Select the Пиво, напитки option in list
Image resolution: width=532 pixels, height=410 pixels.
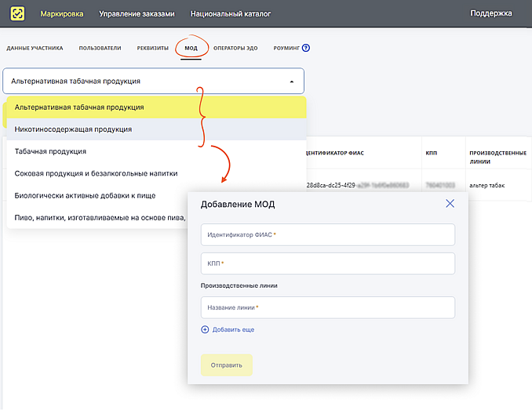(x=94, y=217)
